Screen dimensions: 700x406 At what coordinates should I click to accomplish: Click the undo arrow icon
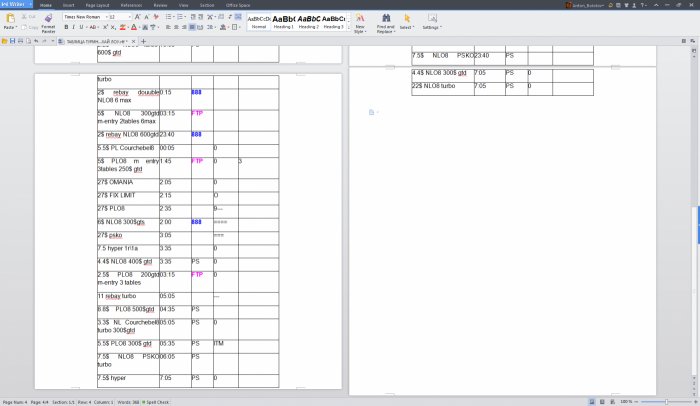pos(36,41)
